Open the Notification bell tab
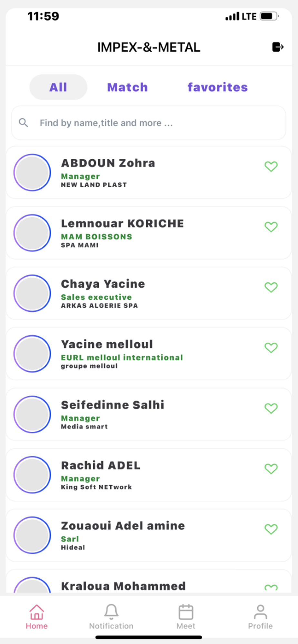 click(111, 617)
